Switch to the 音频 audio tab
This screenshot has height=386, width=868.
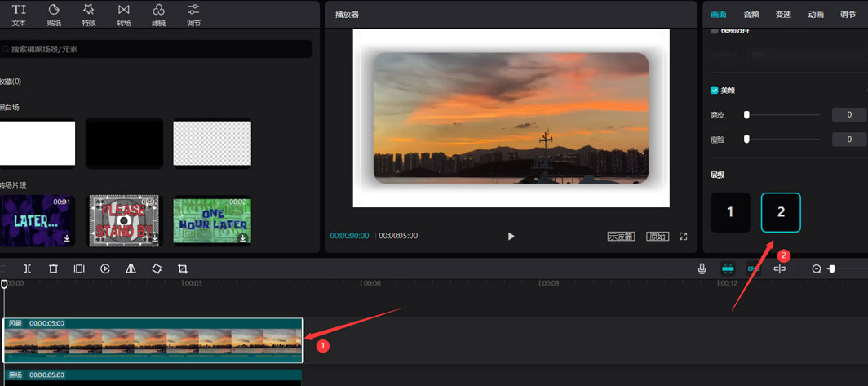click(x=751, y=15)
